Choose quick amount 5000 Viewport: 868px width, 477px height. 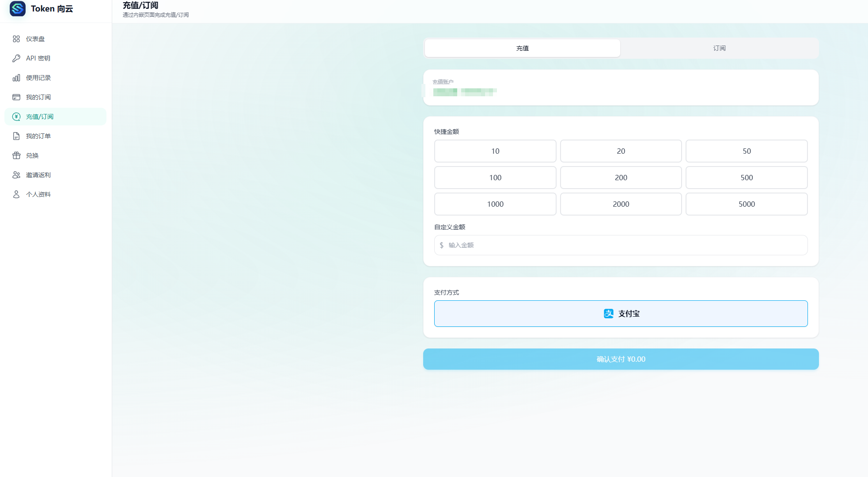coord(747,204)
